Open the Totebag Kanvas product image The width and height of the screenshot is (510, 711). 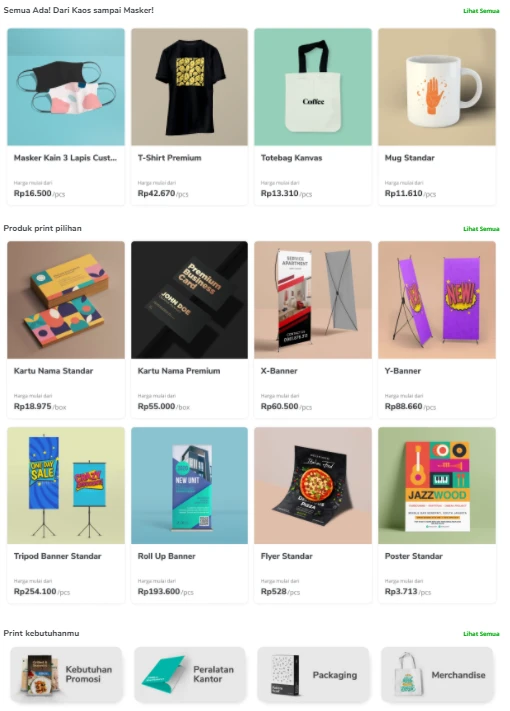(313, 87)
